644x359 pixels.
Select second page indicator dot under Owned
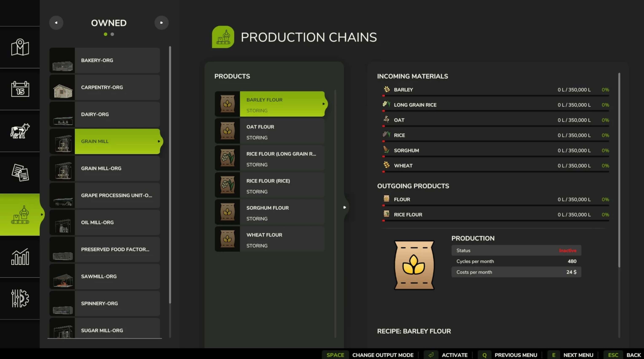pyautogui.click(x=112, y=34)
